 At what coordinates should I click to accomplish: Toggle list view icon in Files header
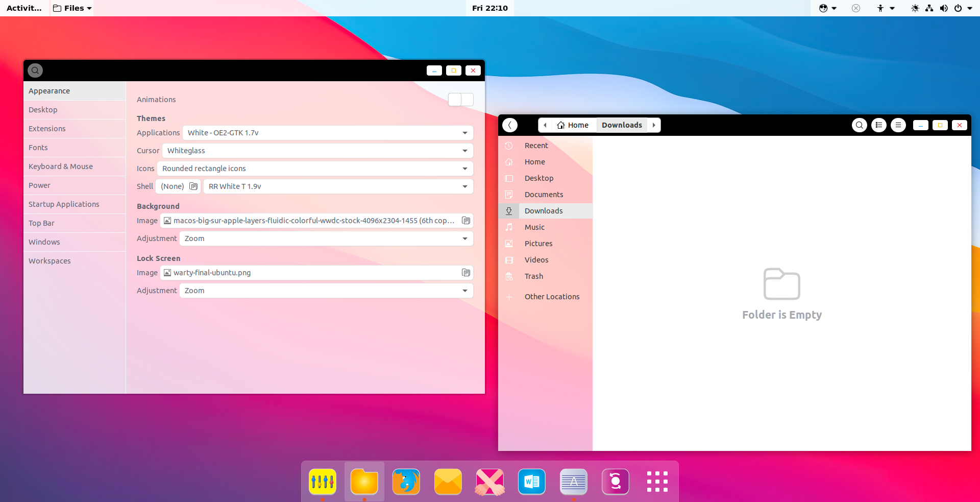[879, 125]
